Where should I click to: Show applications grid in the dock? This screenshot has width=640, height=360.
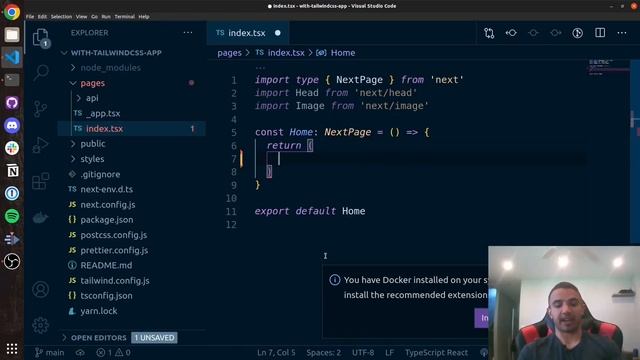click(x=12, y=349)
